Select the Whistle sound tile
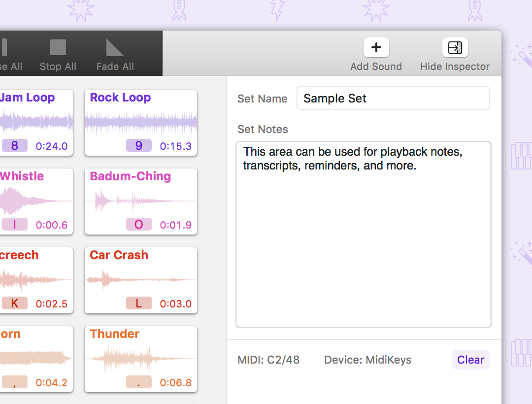Viewport: 532px width, 404px height. click(x=36, y=202)
